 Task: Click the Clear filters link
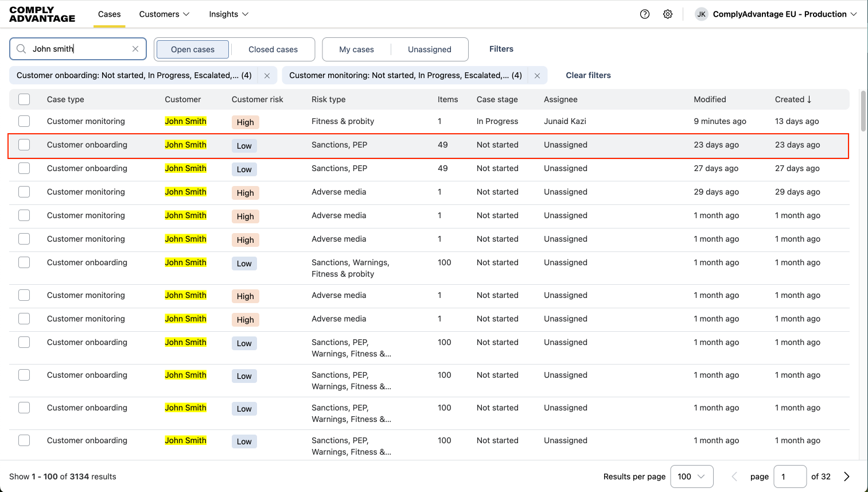pyautogui.click(x=588, y=75)
